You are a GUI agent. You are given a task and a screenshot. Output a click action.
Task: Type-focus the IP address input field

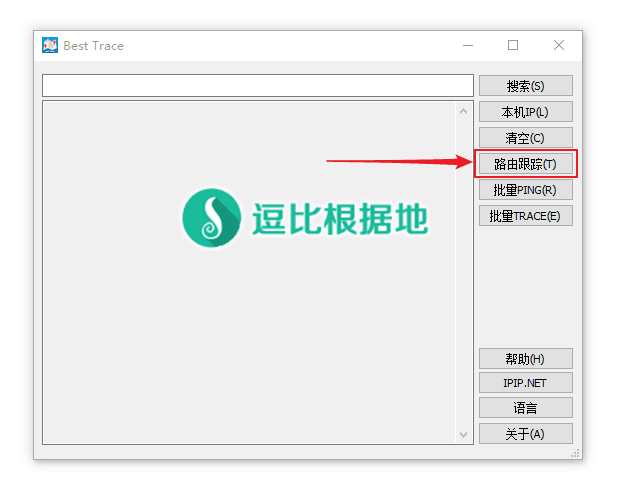tap(257, 86)
